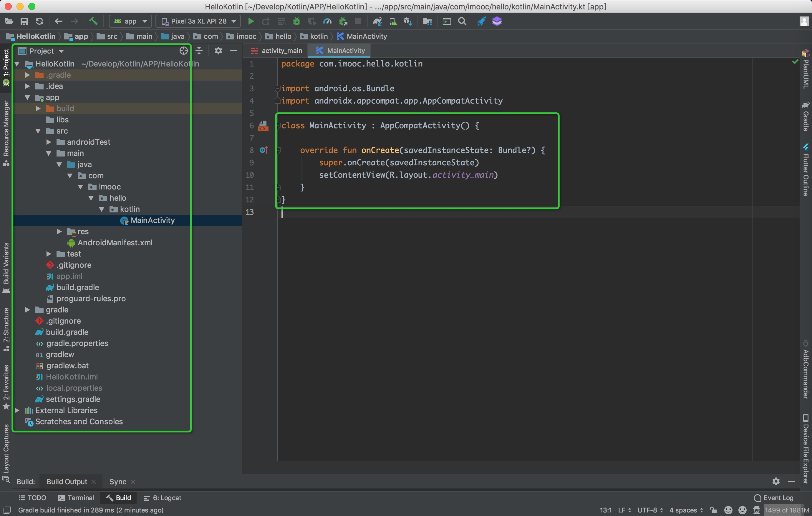The width and height of the screenshot is (812, 516).
Task: Open Build Variants side panel
Action: [x=6, y=267]
